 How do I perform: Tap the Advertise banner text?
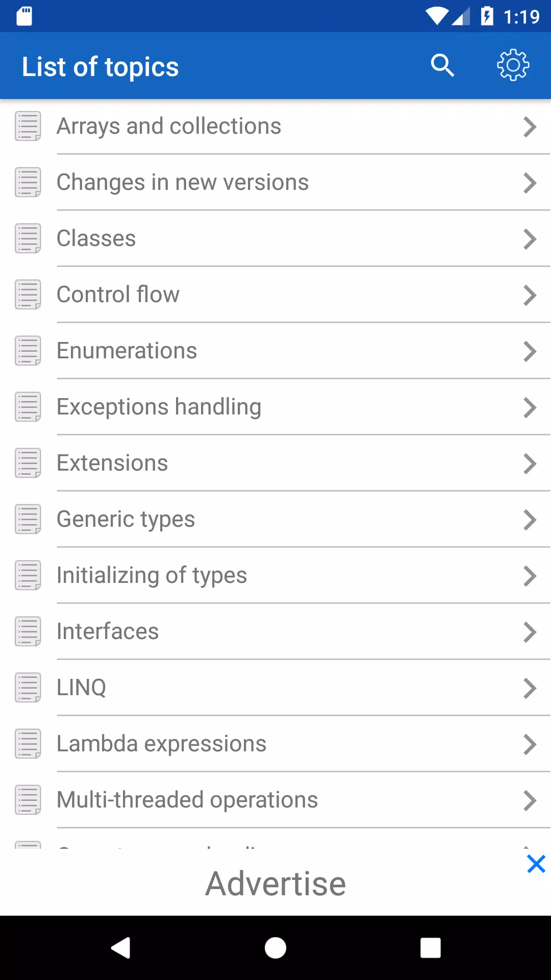(275, 884)
